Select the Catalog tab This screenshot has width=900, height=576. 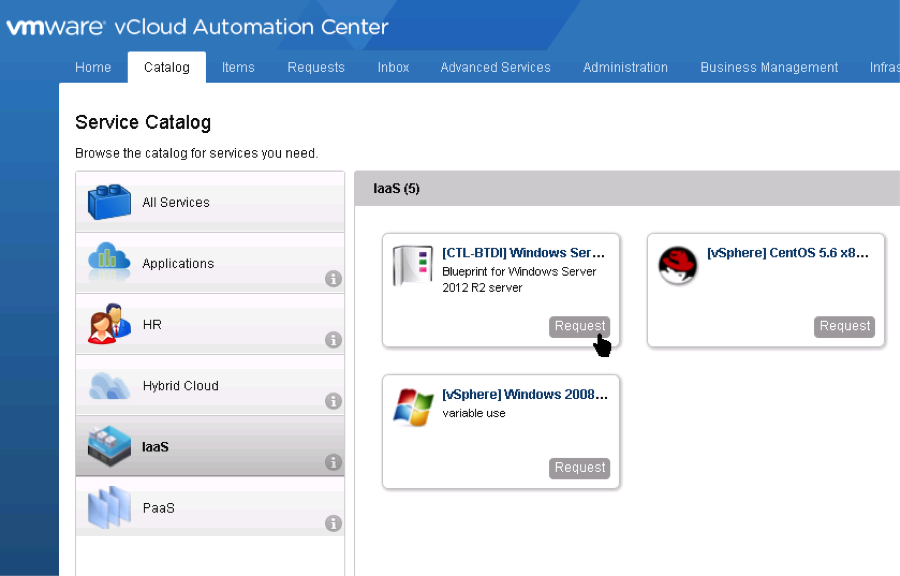pos(166,67)
